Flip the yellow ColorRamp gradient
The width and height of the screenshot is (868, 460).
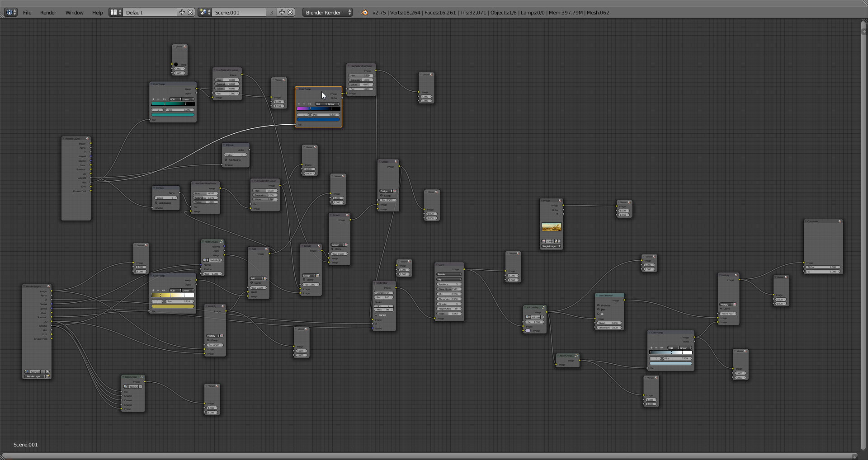[x=164, y=290]
